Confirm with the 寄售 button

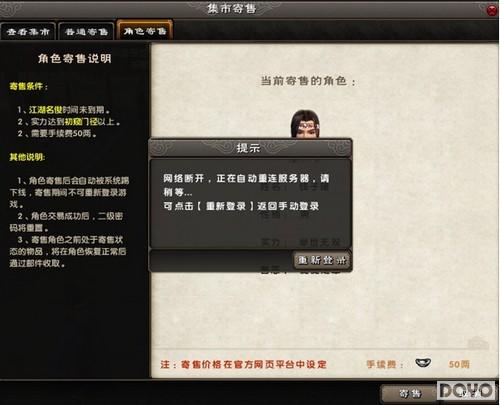tap(410, 394)
